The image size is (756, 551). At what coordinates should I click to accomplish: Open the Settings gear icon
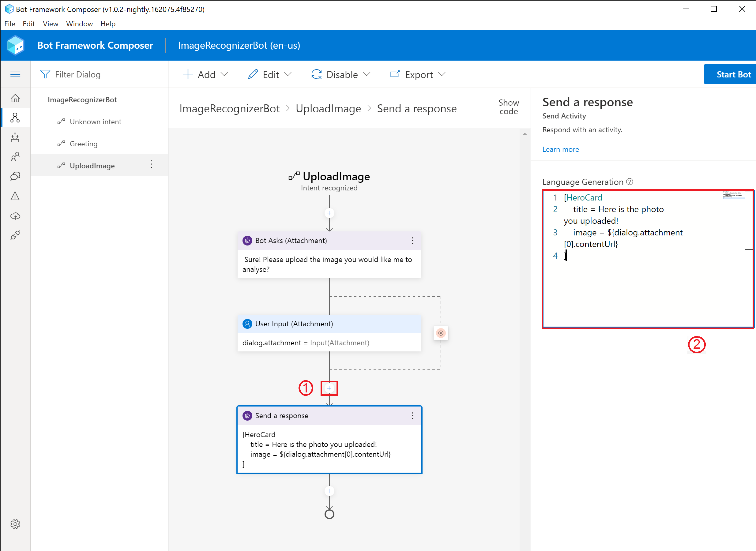click(x=15, y=524)
